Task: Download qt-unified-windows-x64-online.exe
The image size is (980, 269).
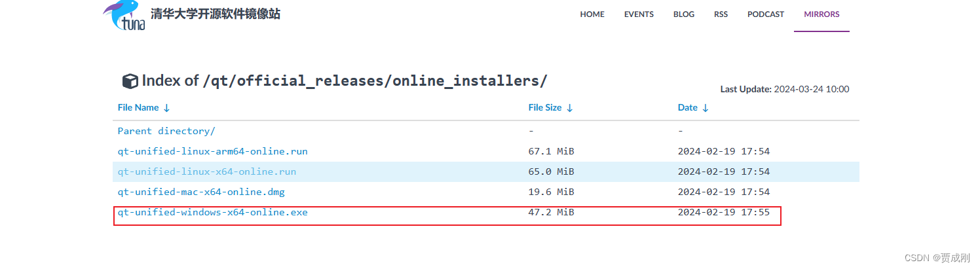Action: point(213,212)
